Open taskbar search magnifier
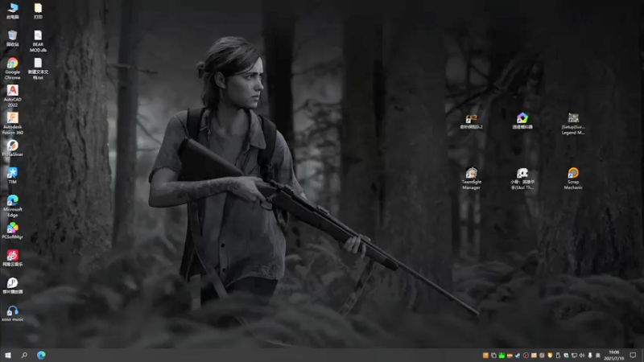This screenshot has height=362, width=644. coord(24,355)
